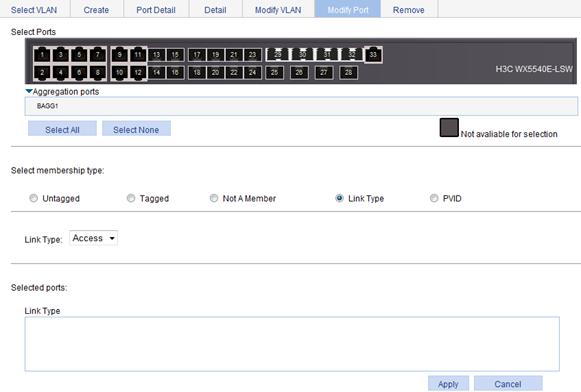Select port 24 on the switch panel

tap(253, 73)
